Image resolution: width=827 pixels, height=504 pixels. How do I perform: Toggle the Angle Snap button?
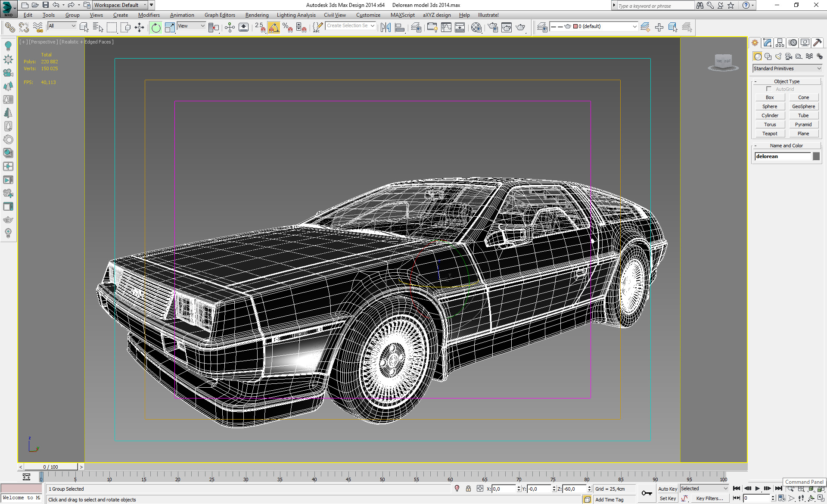point(274,28)
